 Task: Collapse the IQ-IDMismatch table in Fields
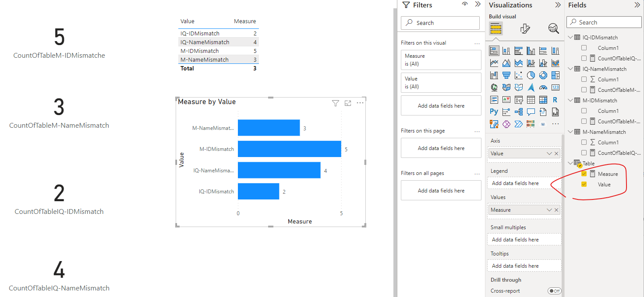(570, 37)
